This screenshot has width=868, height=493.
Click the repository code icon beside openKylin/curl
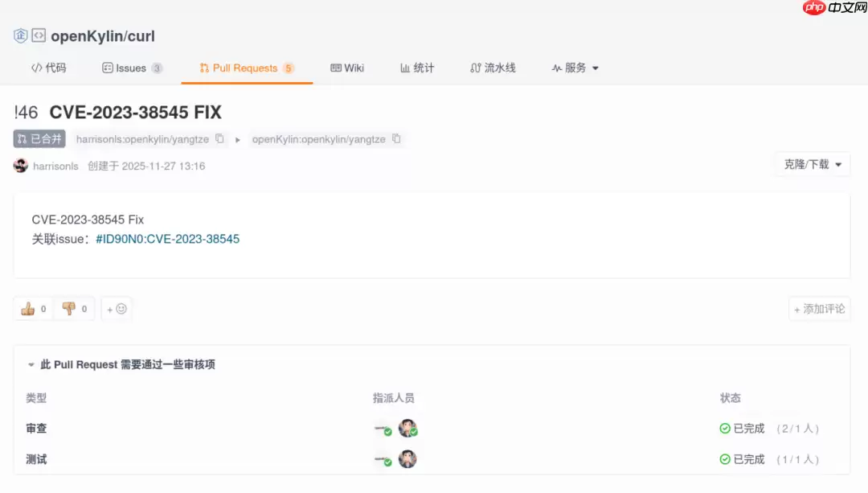click(39, 35)
